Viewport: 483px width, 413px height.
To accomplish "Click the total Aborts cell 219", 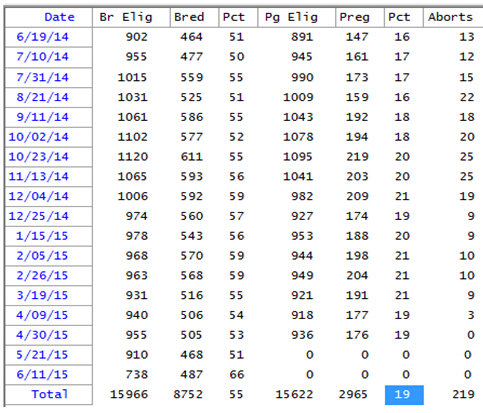I will (463, 395).
